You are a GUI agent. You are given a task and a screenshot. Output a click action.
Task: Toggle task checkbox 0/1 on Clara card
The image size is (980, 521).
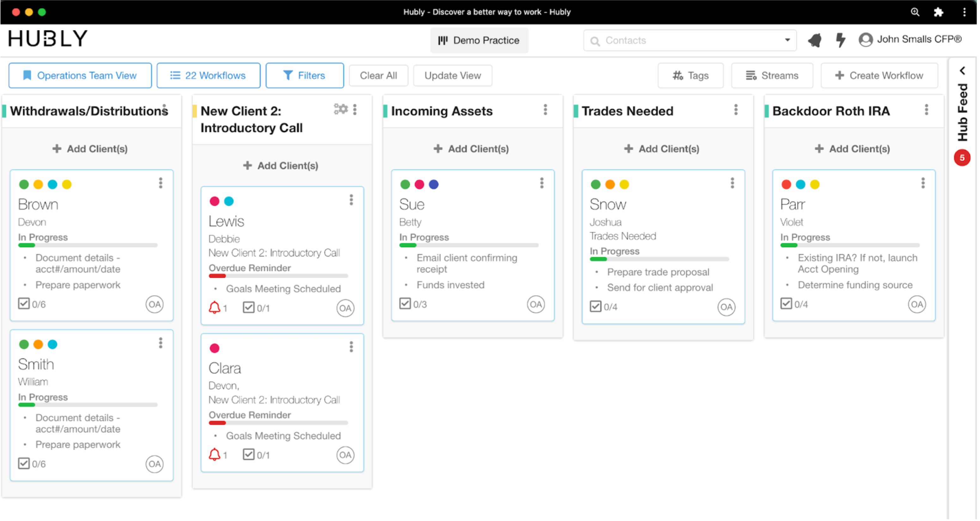(x=248, y=454)
